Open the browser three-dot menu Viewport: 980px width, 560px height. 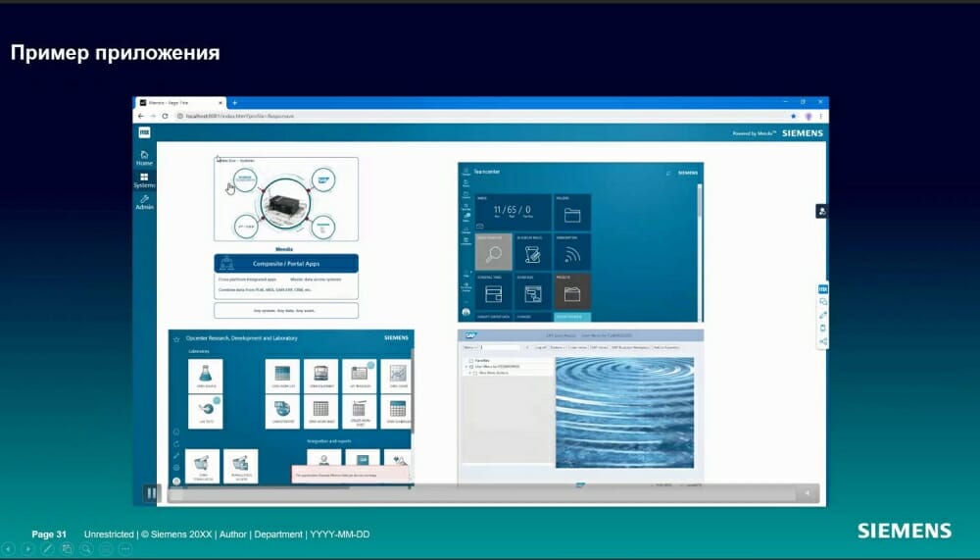[820, 116]
